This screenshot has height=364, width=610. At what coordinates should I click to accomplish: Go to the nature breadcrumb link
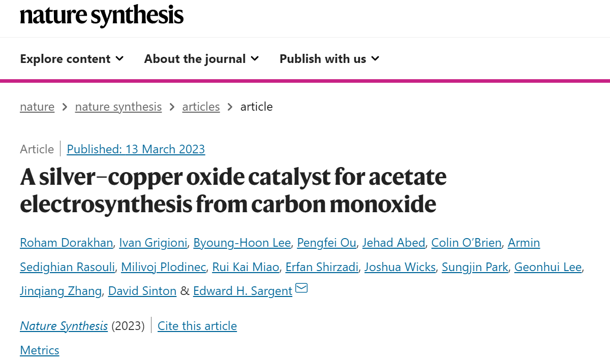(37, 107)
